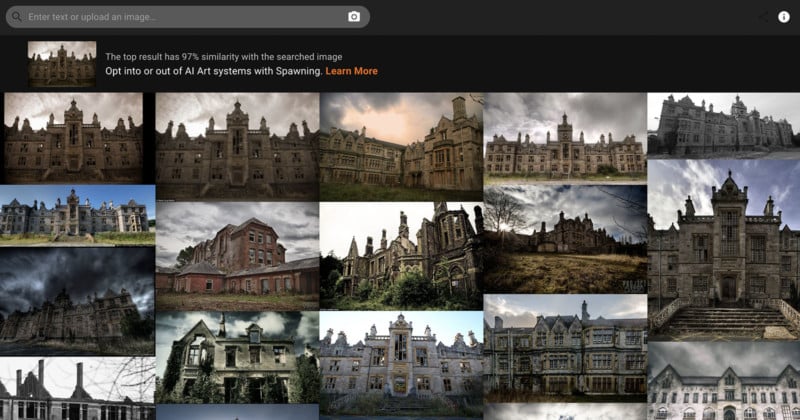Open the bay-window stone facade photo
The image size is (800, 420).
pos(565,348)
